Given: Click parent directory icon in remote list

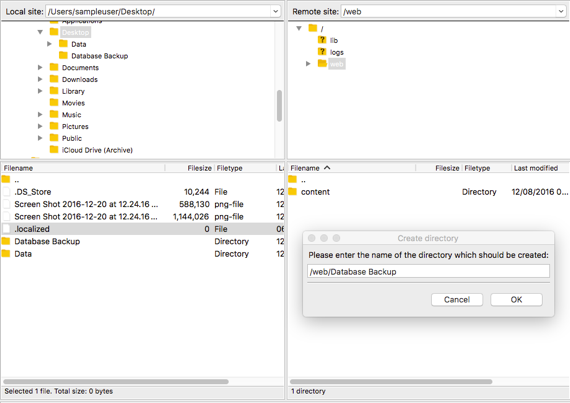Looking at the screenshot, I should 293,179.
